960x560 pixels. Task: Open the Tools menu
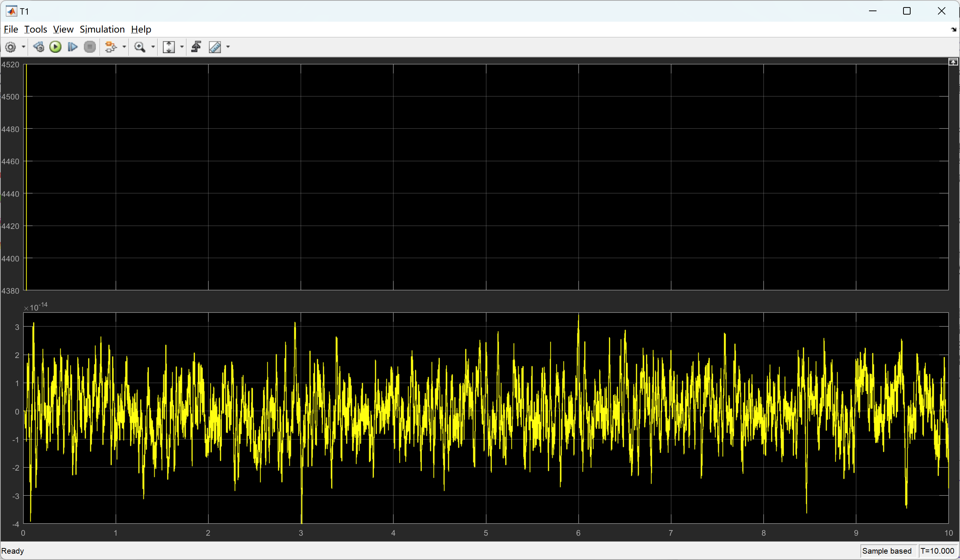pyautogui.click(x=36, y=29)
